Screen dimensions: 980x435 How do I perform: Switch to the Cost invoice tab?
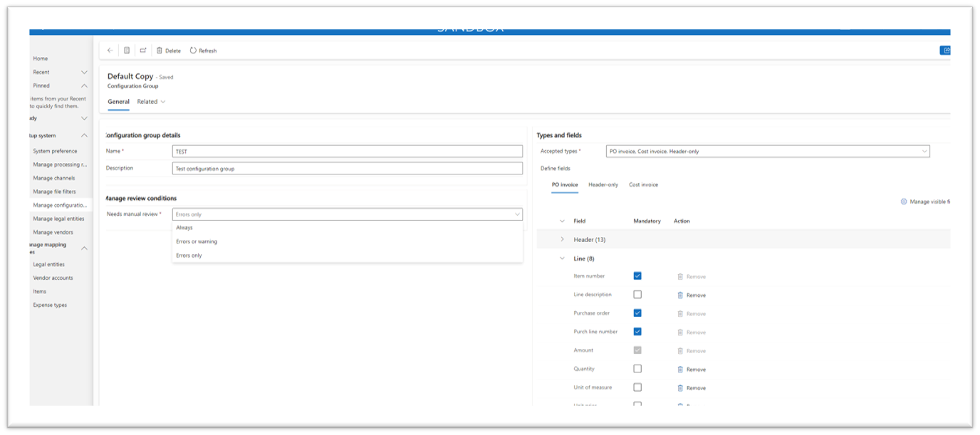coord(643,184)
